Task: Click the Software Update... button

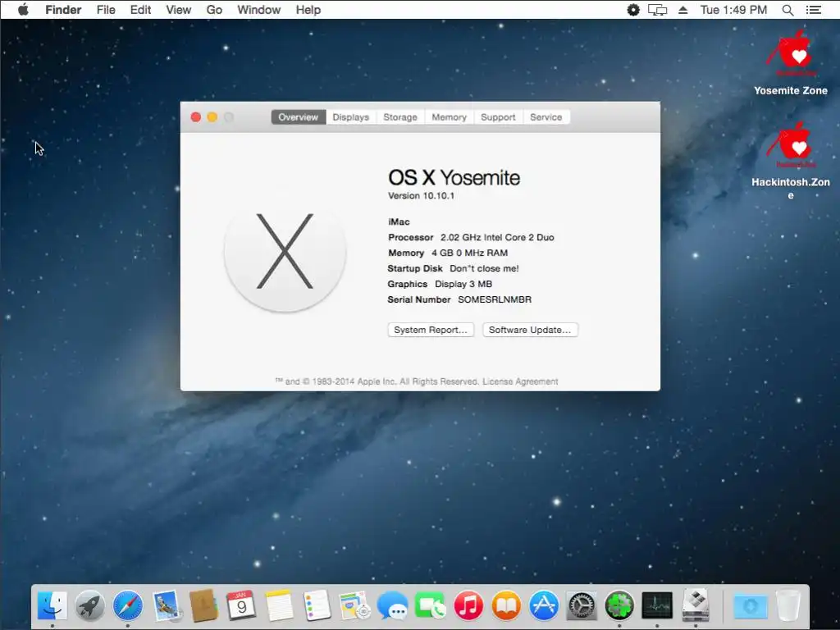Action: pos(530,330)
